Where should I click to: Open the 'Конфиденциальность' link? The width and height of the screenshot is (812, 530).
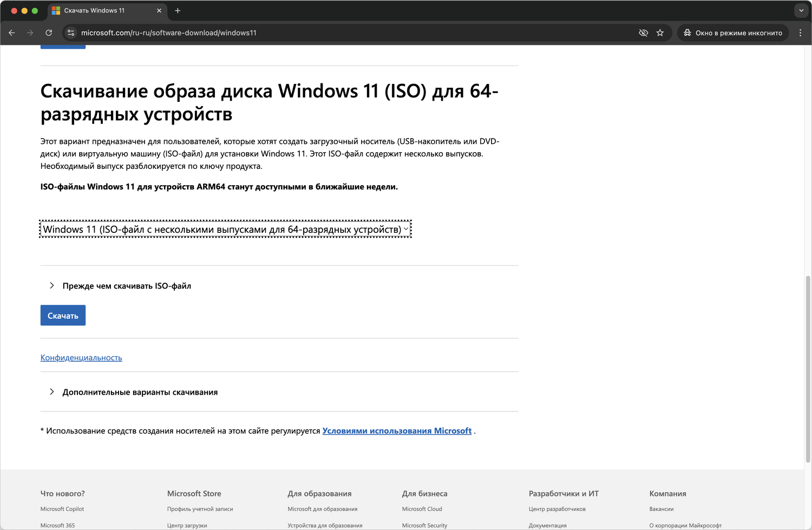tap(81, 358)
